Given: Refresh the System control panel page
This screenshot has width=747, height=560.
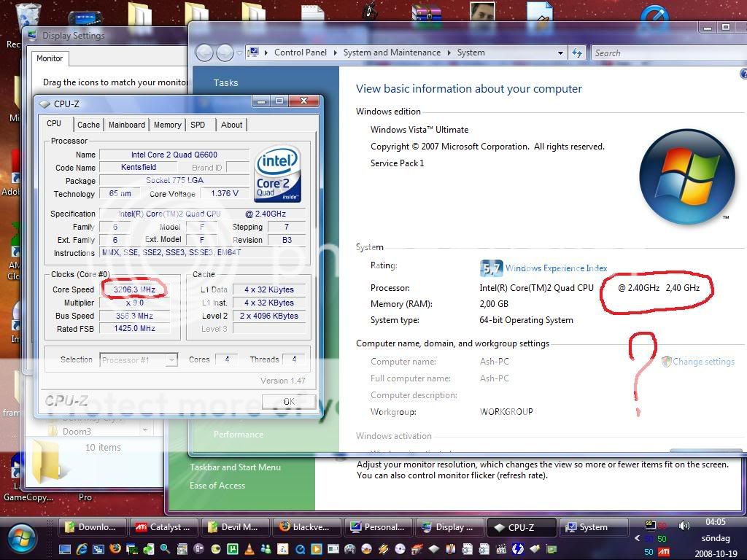Looking at the screenshot, I should tap(577, 52).
